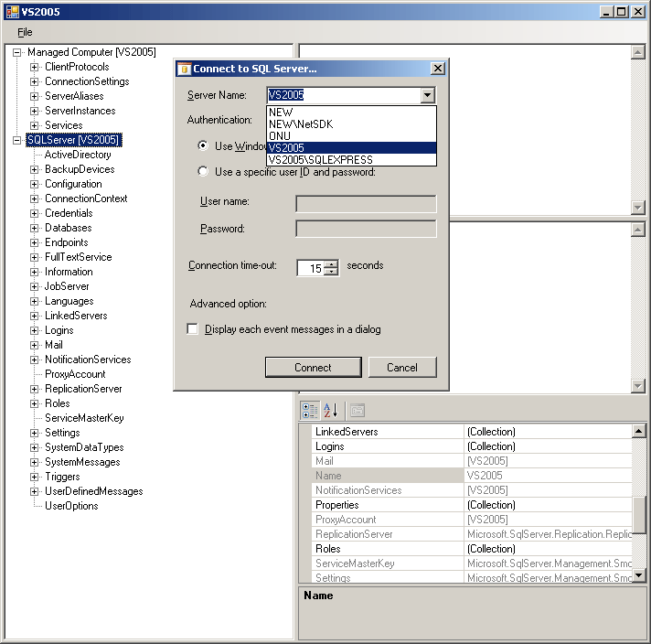Click Properties row in property grid
The width and height of the screenshot is (651, 644).
(472, 505)
